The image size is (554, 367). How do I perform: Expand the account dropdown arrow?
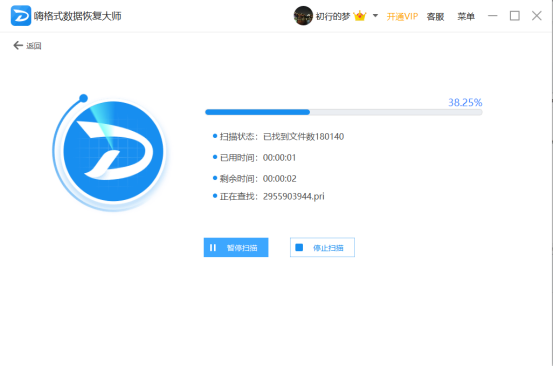coord(375,16)
